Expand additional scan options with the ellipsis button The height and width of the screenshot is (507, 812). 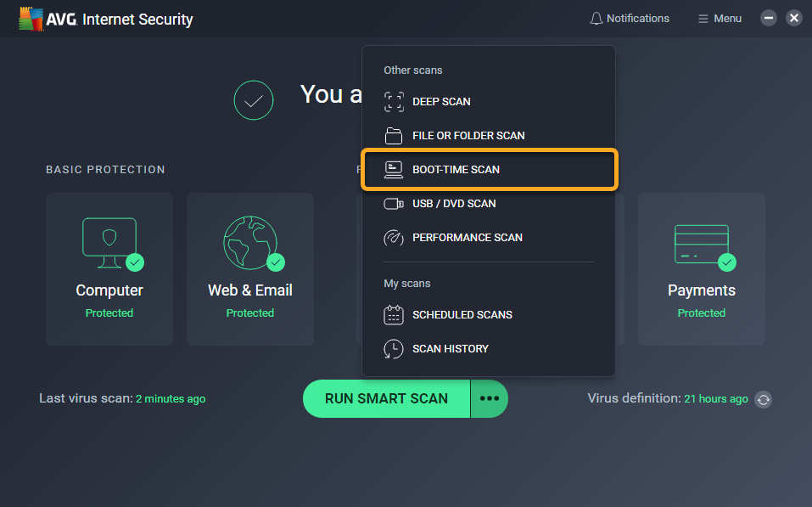489,398
